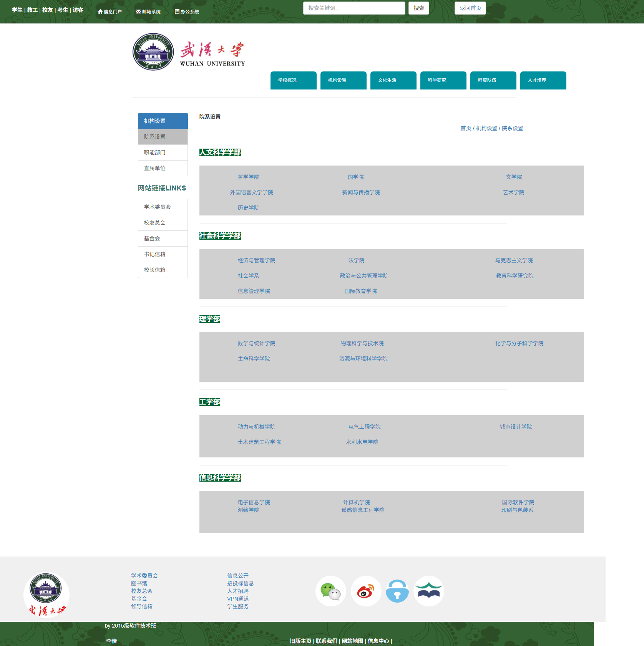The width and height of the screenshot is (644, 646).
Task: Focus the 搜索关键词 search field
Action: tap(354, 8)
